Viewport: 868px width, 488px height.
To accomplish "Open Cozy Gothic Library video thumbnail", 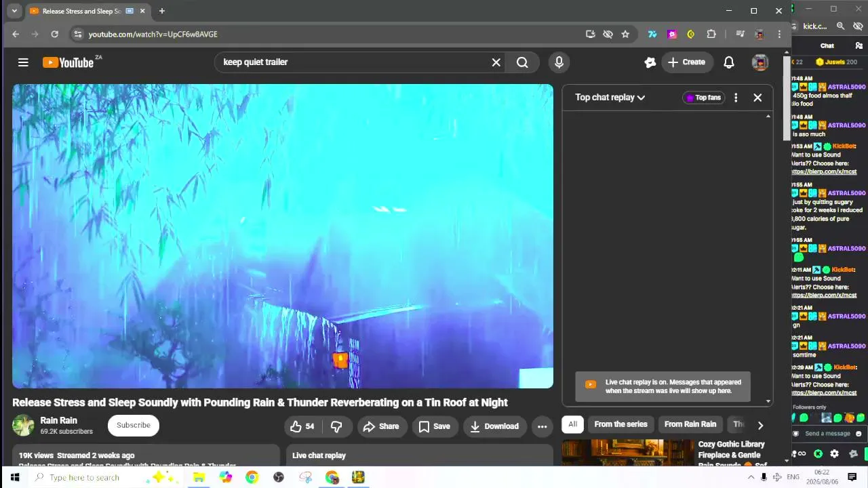I will (628, 453).
